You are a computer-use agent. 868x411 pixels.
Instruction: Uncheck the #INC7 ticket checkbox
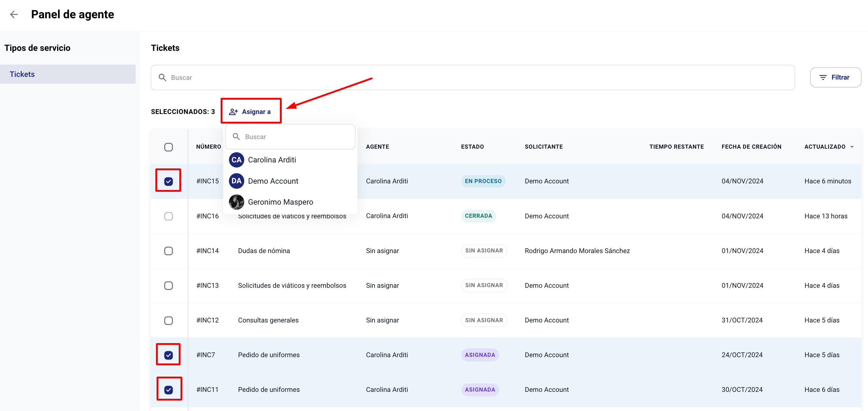click(169, 355)
